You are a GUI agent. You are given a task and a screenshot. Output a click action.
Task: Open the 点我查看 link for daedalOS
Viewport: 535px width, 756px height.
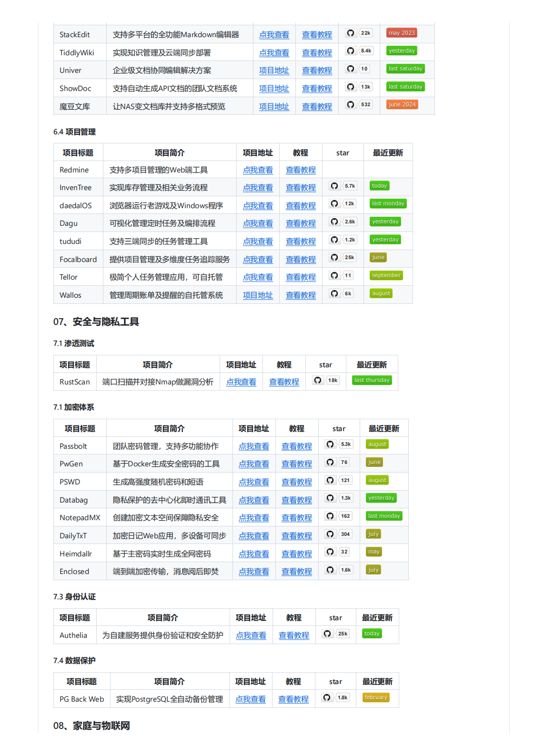(258, 206)
